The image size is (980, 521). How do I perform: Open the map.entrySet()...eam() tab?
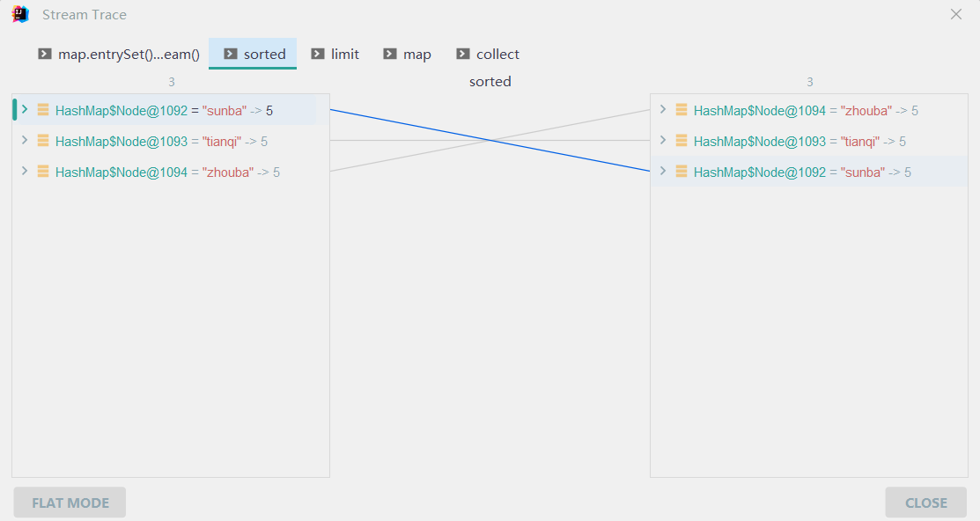(119, 55)
